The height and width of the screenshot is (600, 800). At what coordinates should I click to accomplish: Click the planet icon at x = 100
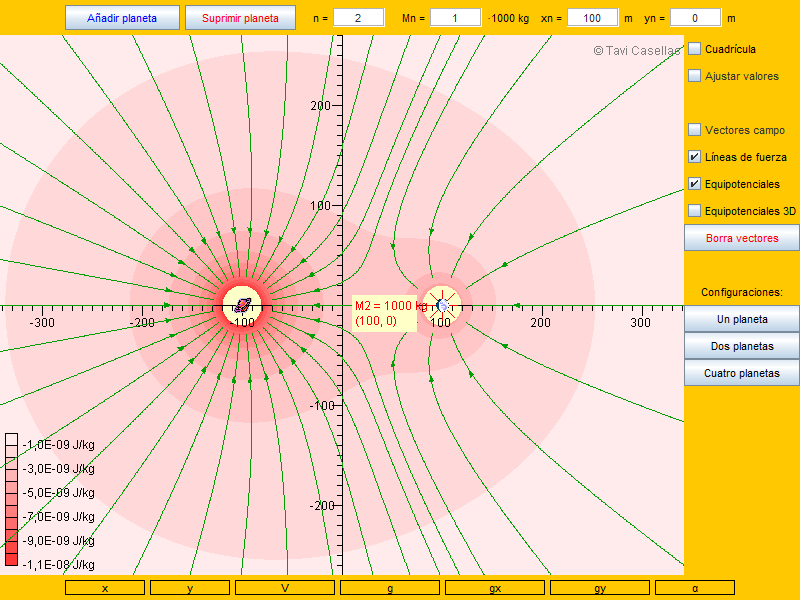tap(441, 304)
